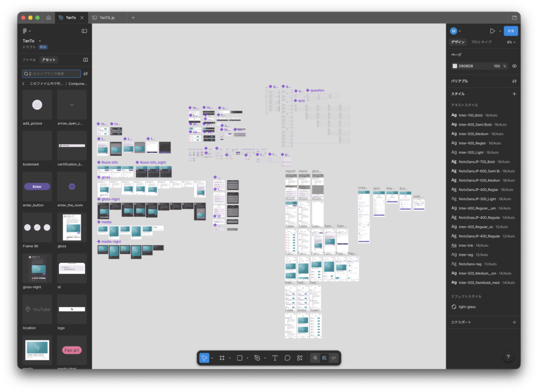Open the TanTo file name dropdown
Viewport: 538px width, 392px height.
coord(32,40)
